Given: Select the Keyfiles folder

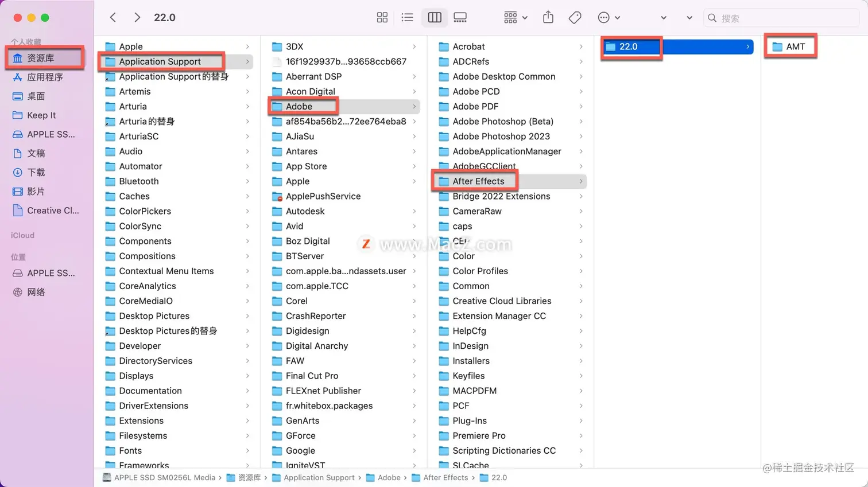Looking at the screenshot, I should pyautogui.click(x=468, y=376).
